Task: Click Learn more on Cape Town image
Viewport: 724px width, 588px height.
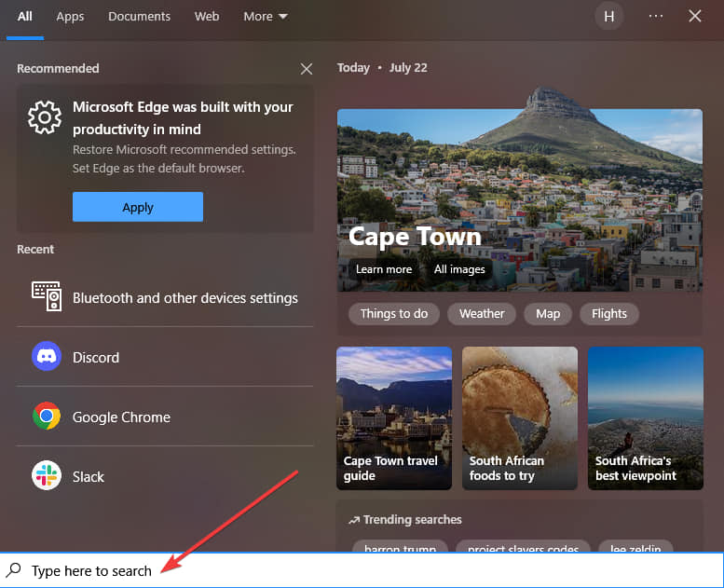Action: coord(384,269)
